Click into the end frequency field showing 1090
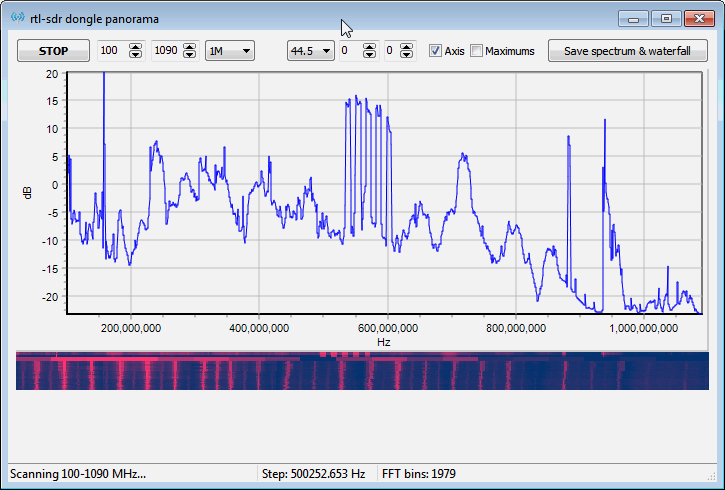Viewport: 725px width, 490px height. 166,51
